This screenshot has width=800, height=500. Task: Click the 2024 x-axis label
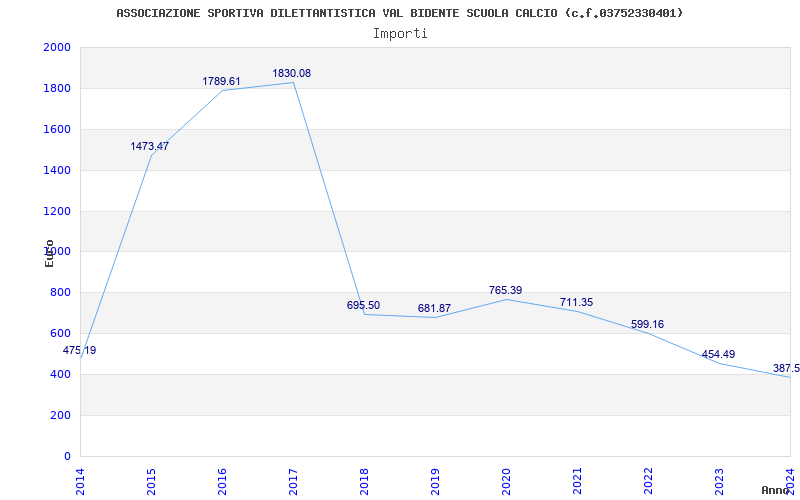click(x=790, y=481)
